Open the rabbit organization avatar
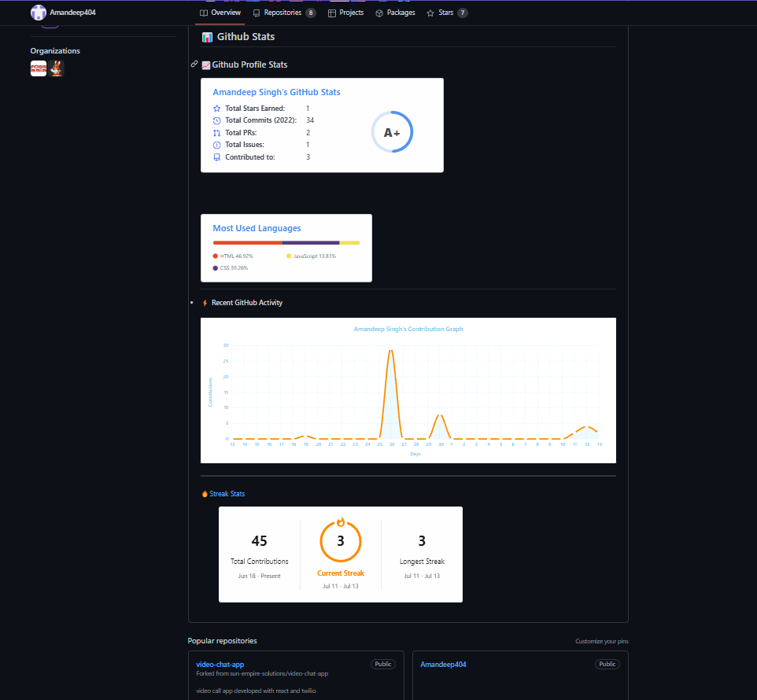The height and width of the screenshot is (700, 757). click(57, 68)
